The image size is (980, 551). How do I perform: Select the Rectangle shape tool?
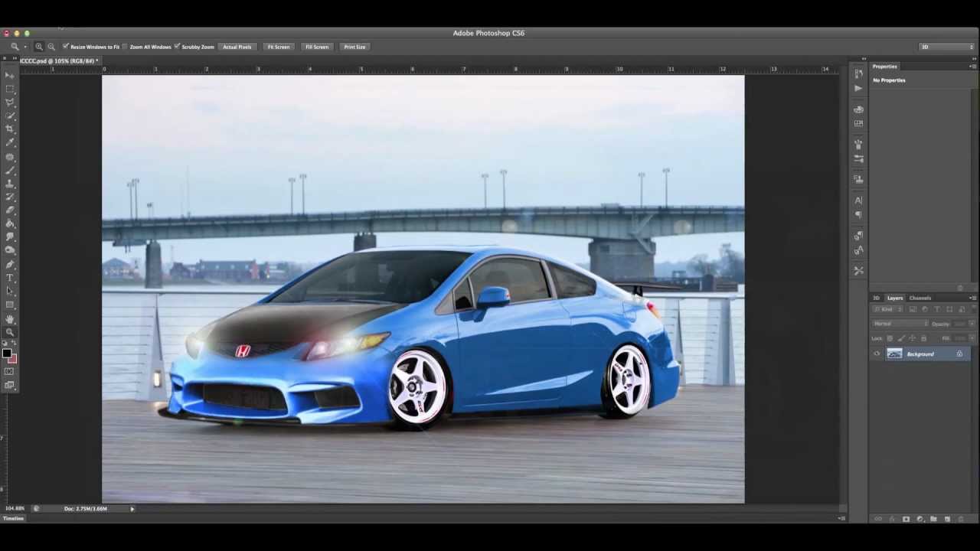[9, 305]
